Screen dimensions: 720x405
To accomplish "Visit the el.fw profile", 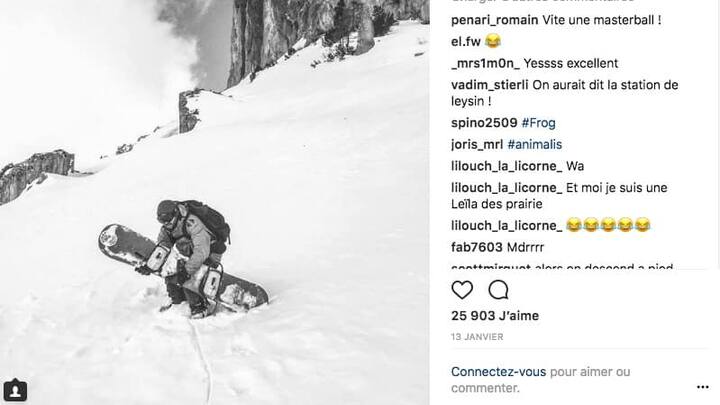I will point(466,42).
